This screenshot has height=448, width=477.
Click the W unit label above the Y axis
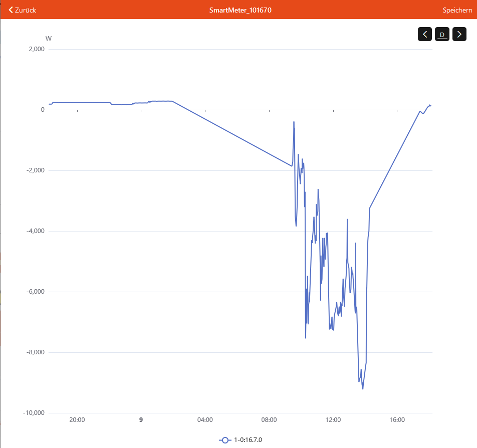[x=48, y=38]
